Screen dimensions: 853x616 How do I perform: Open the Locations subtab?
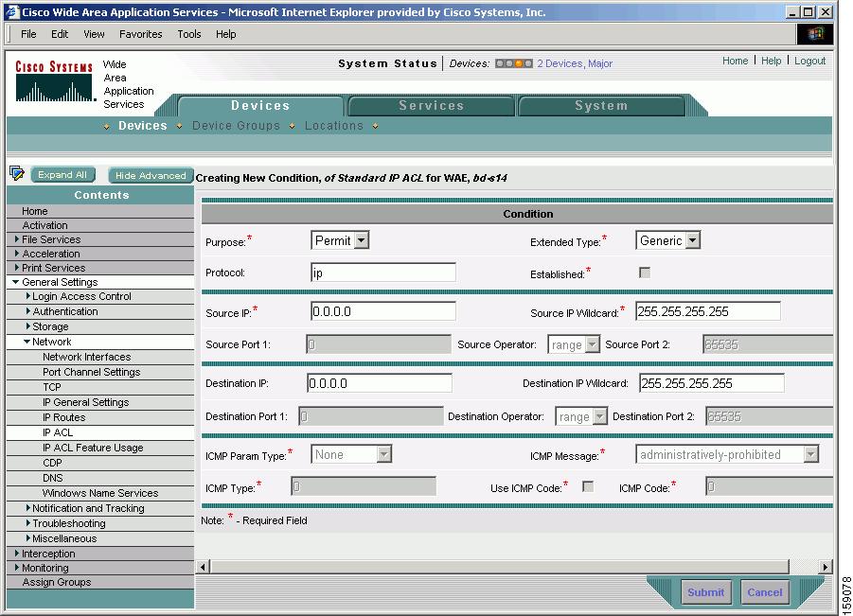coord(334,126)
